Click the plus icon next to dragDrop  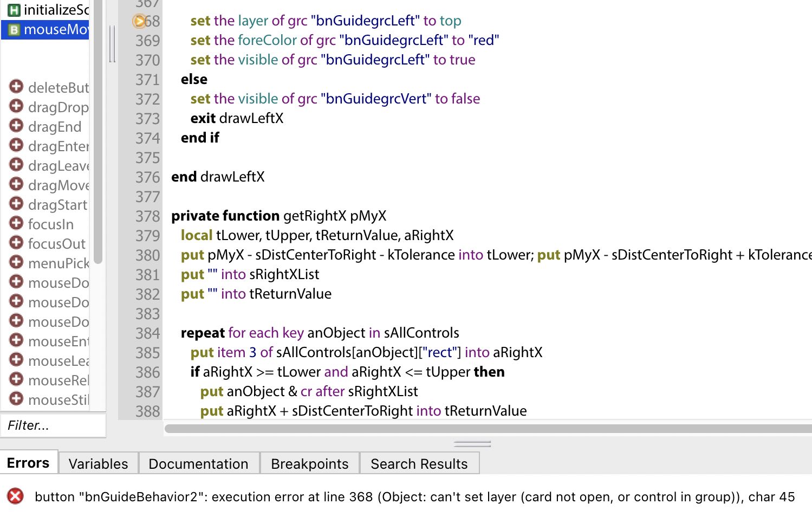(x=16, y=106)
